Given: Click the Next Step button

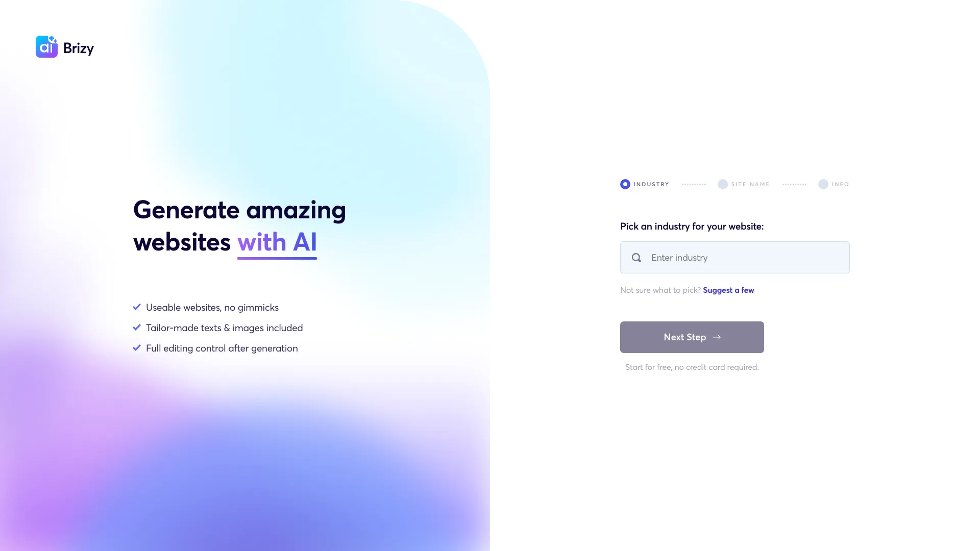Looking at the screenshot, I should pos(692,337).
